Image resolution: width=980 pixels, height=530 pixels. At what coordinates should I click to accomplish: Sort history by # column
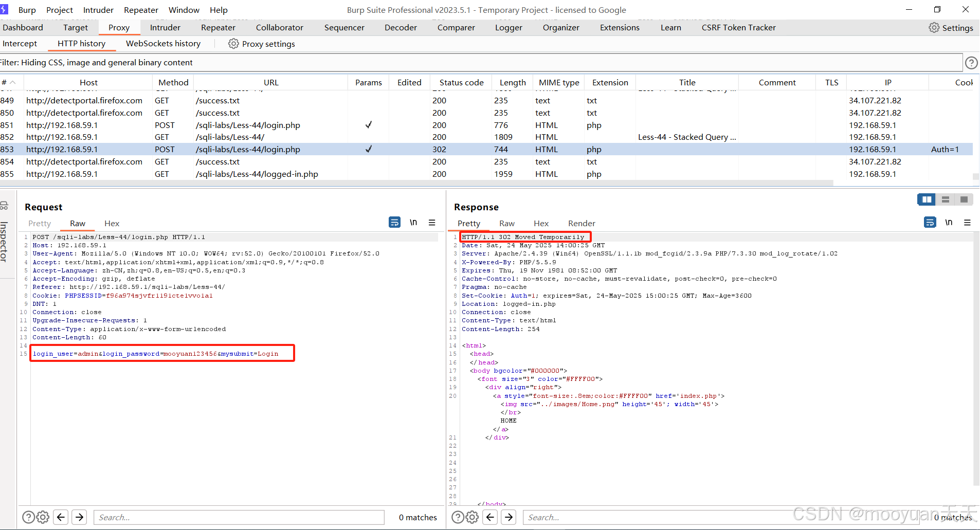coord(10,82)
